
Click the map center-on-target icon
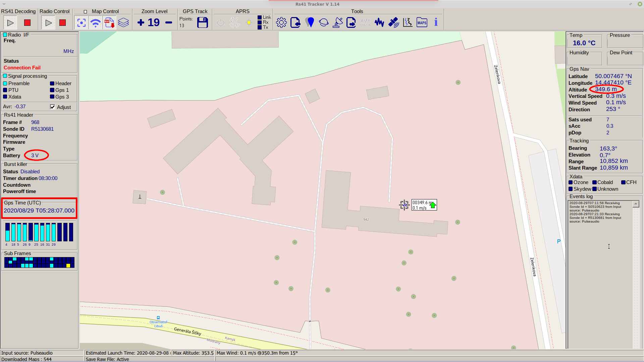(81, 23)
